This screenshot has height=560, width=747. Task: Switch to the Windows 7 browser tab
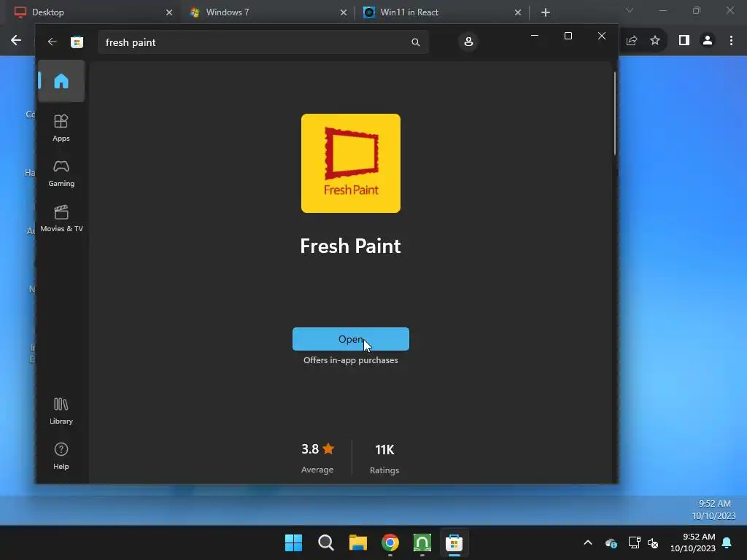coord(268,12)
